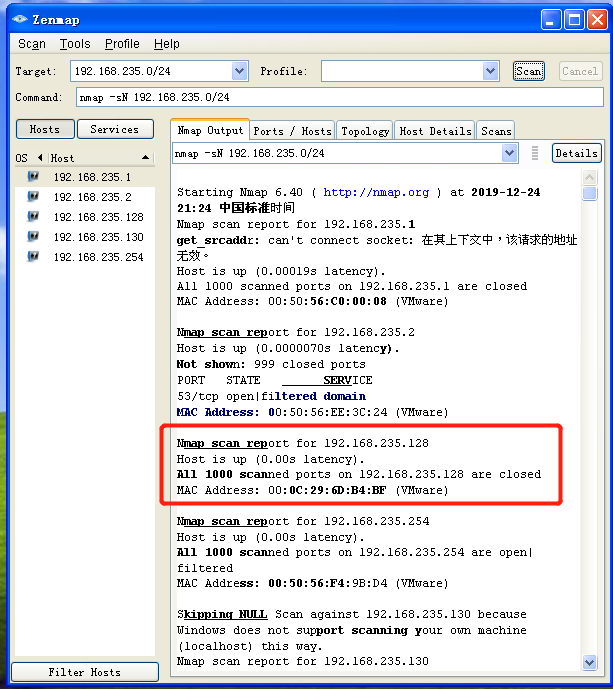Click 'Not shown: 999 closed ports' line
Screen dimensions: 613x689
(x=271, y=364)
